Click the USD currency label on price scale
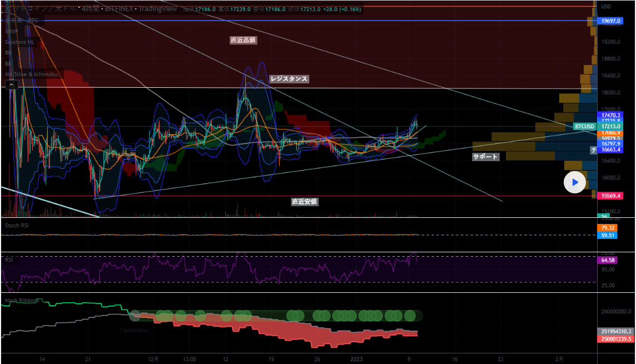Image resolution: width=636 pixels, height=364 pixels. tap(605, 7)
